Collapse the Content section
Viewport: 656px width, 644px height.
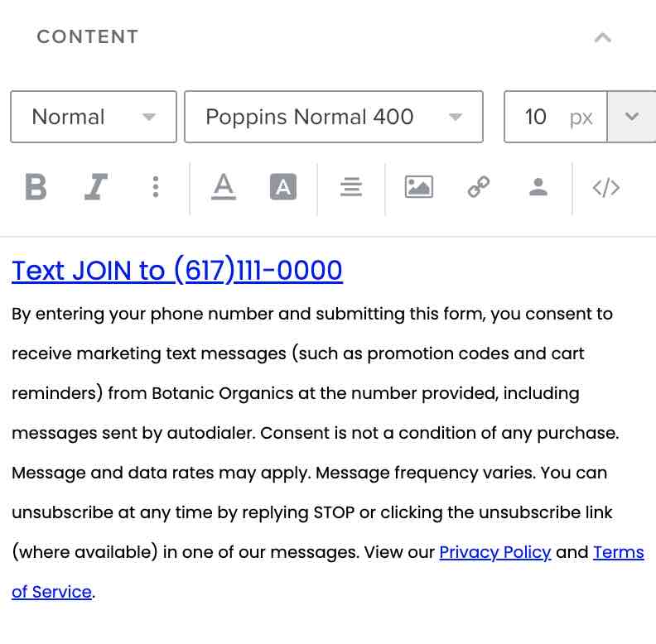(x=603, y=37)
